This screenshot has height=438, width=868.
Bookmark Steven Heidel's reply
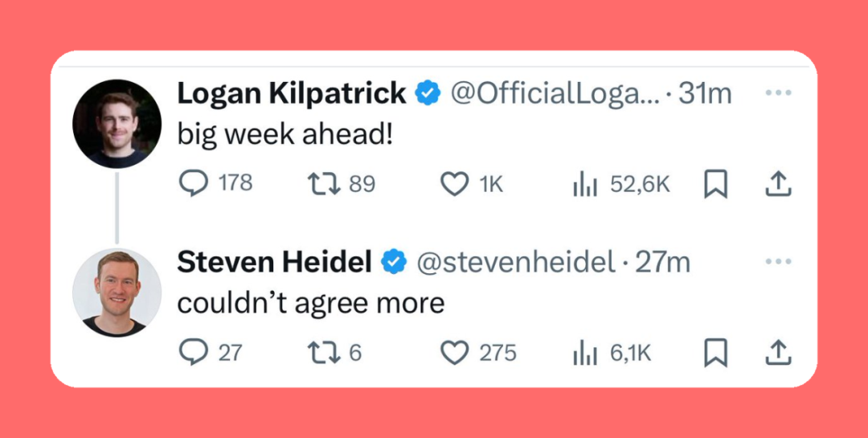click(715, 354)
